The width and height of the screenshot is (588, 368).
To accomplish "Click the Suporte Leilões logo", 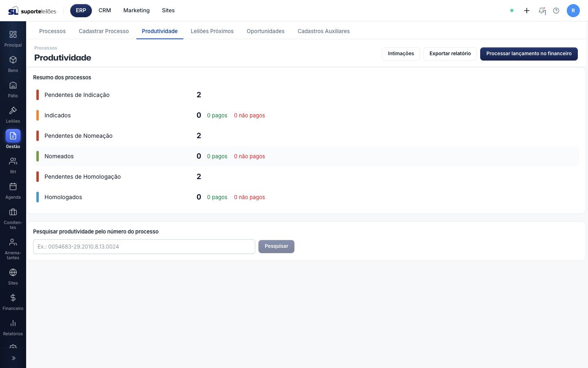I will [32, 11].
